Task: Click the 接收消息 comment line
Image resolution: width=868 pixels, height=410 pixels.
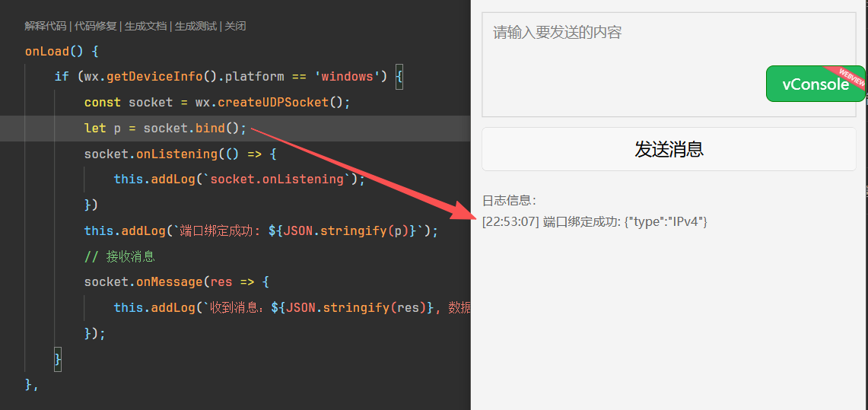Action: coord(119,257)
